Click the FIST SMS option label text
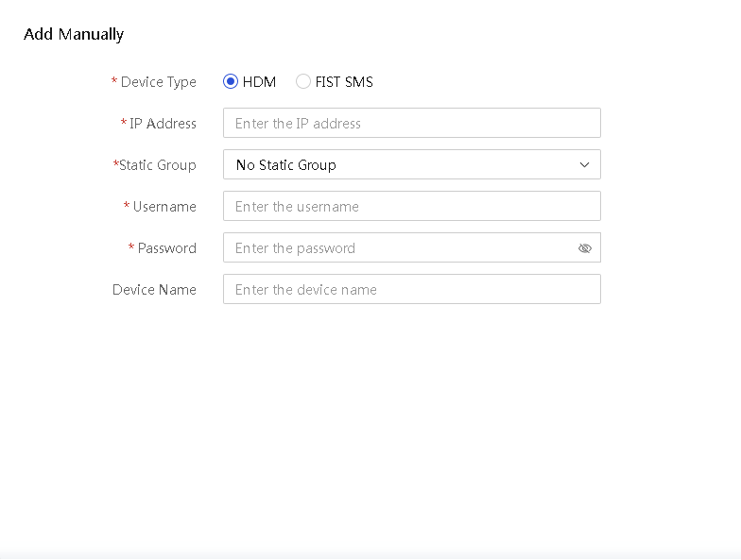 coord(344,81)
